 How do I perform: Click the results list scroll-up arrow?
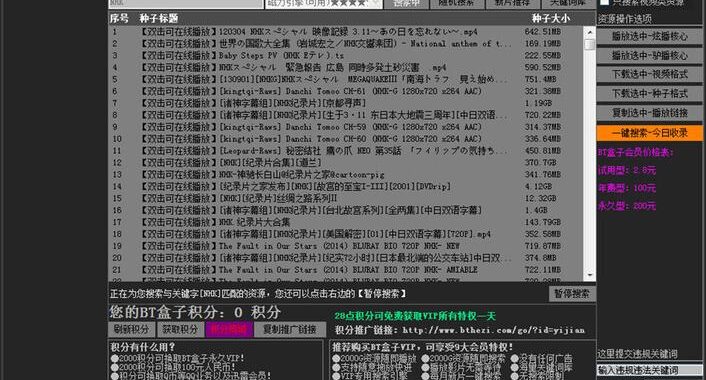(x=589, y=33)
